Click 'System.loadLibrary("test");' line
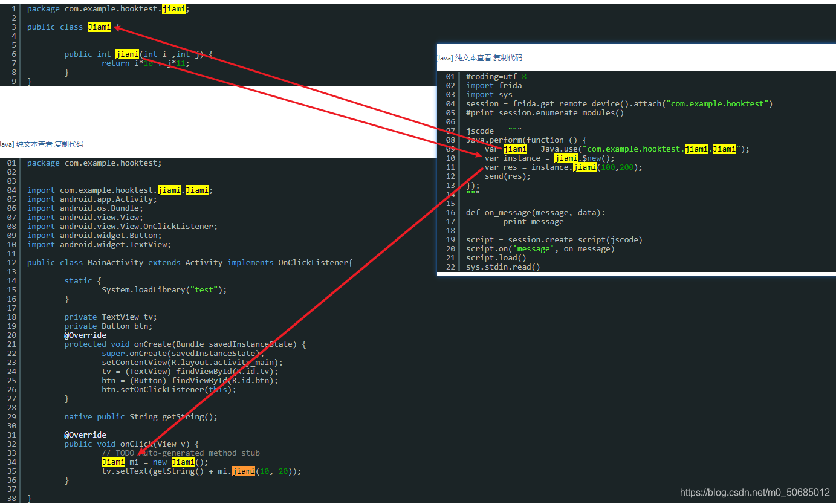 click(x=164, y=290)
